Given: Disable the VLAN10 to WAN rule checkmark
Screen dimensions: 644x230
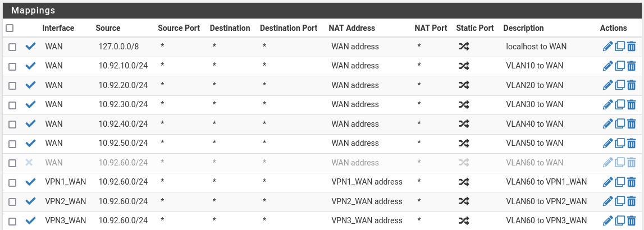Looking at the screenshot, I should [30, 66].
